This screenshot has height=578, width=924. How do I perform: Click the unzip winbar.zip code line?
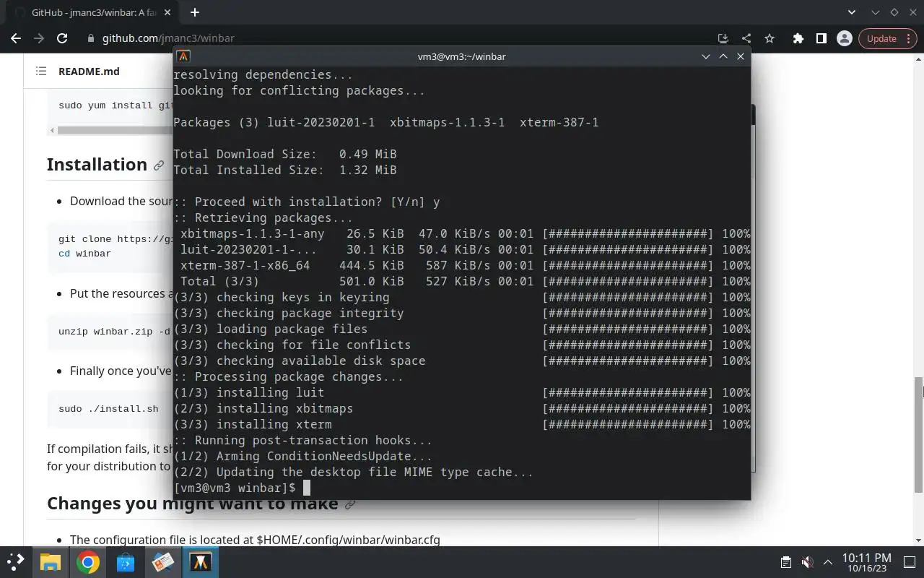115,332
